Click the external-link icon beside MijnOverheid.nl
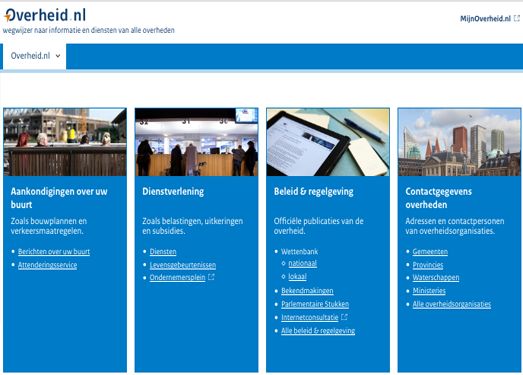Screen dimensions: 523x375 pos(516,18)
